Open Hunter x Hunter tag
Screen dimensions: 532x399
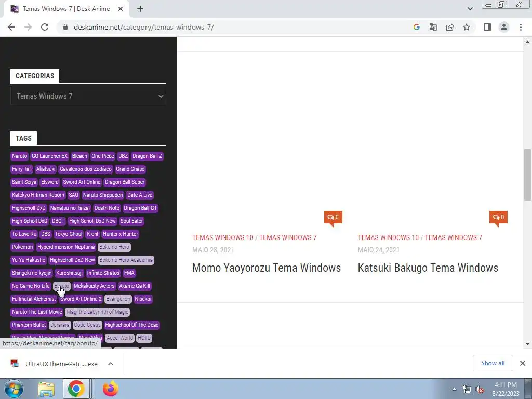[121, 234]
